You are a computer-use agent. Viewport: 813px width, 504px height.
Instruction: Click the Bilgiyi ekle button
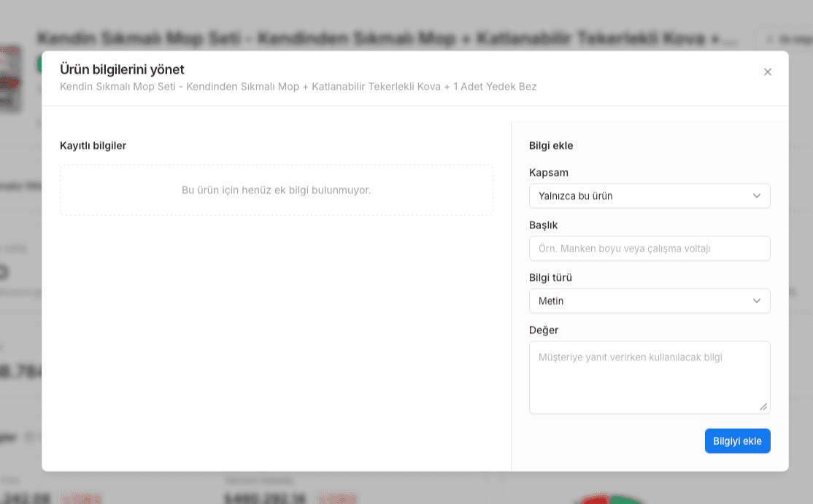click(737, 441)
